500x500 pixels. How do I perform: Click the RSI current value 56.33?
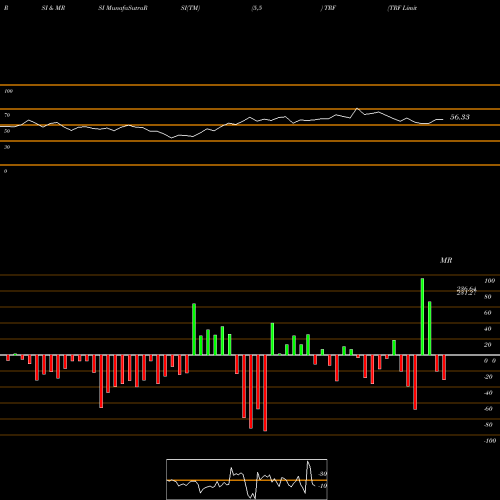[460, 117]
